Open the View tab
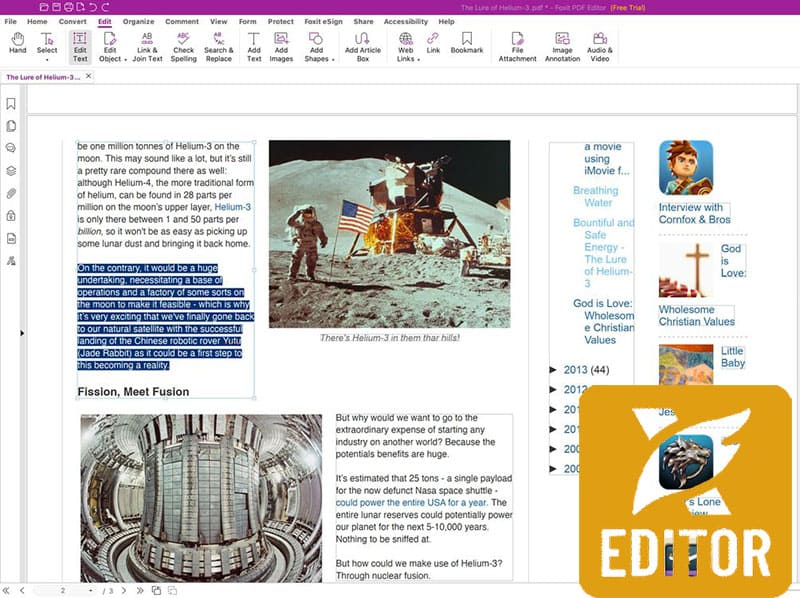Viewport: 800px width, 598px height. click(218, 21)
